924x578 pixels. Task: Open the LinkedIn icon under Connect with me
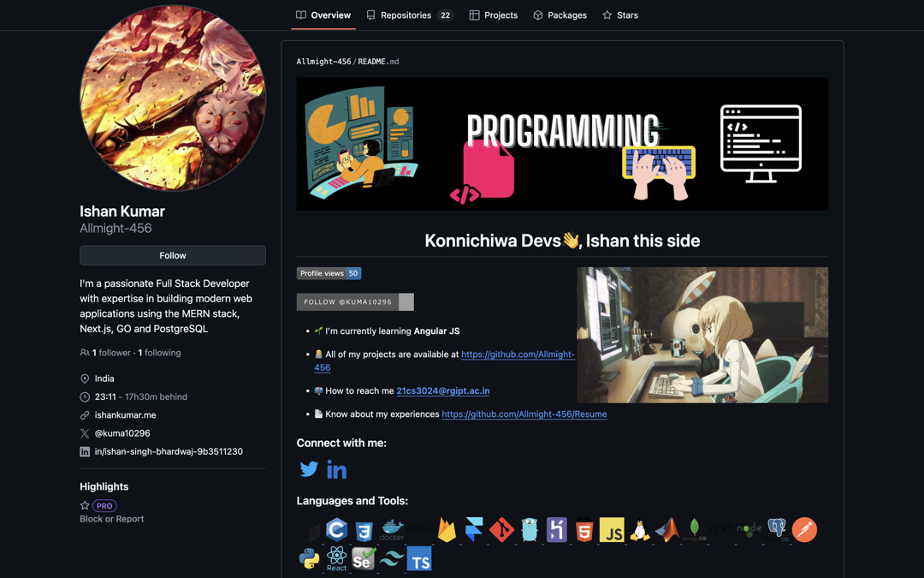pos(336,469)
